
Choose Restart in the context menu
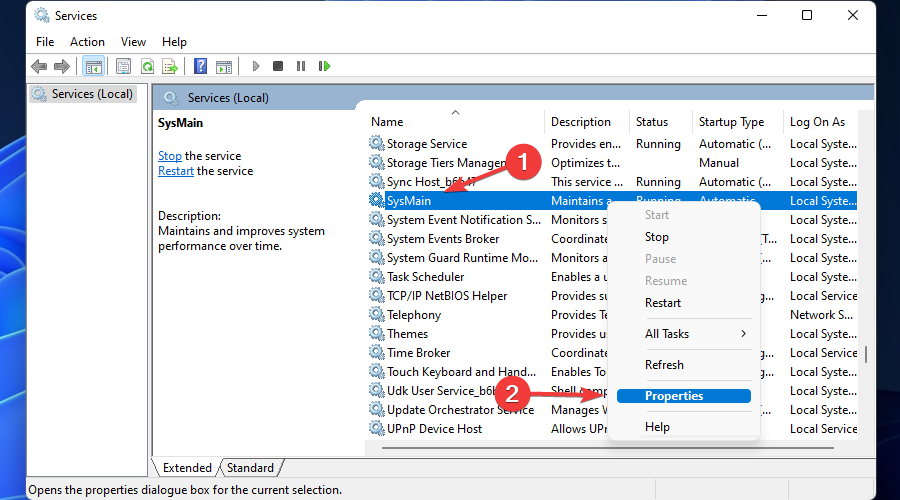663,303
